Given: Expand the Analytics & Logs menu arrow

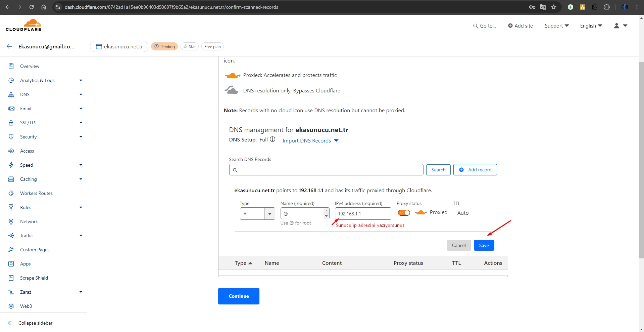Looking at the screenshot, I should (81, 80).
